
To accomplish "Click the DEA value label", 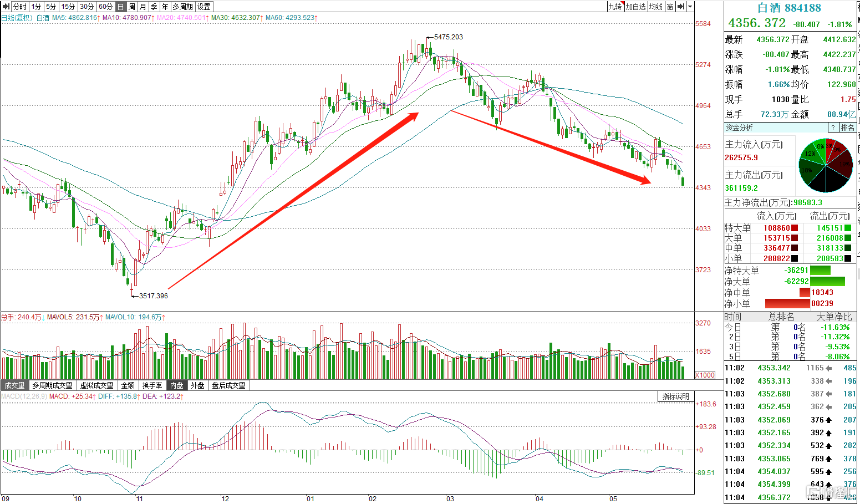I will pos(163,396).
